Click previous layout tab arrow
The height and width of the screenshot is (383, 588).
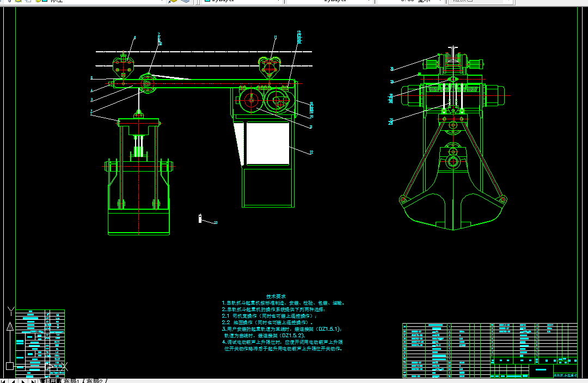[13, 381]
